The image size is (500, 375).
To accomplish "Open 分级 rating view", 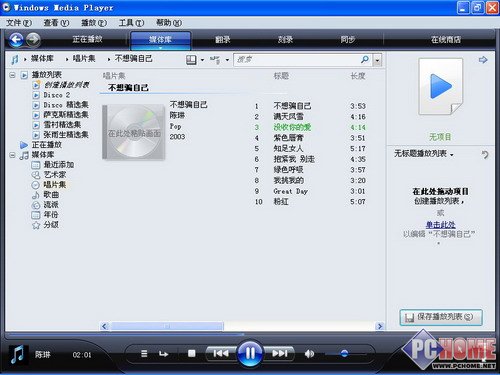I will [51, 225].
